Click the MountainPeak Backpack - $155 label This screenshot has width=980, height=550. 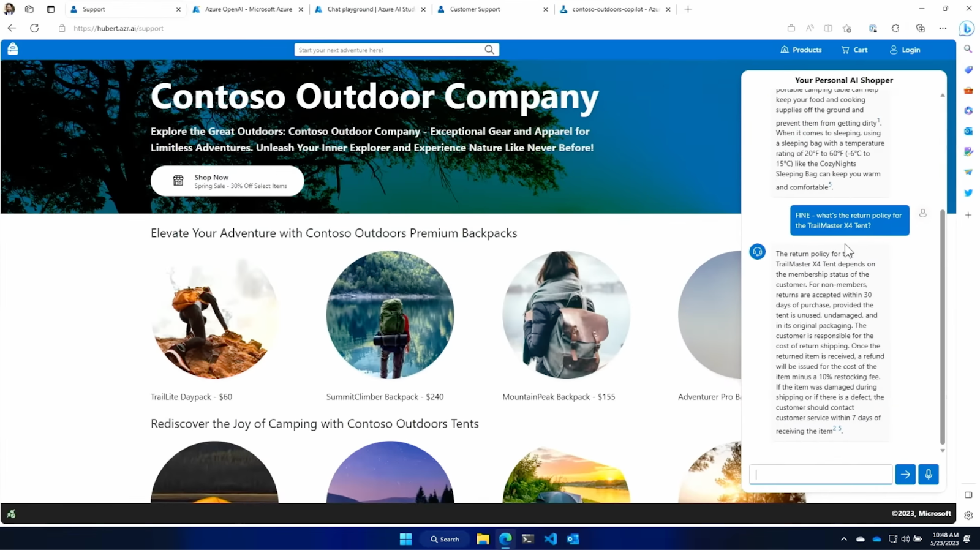(x=559, y=397)
